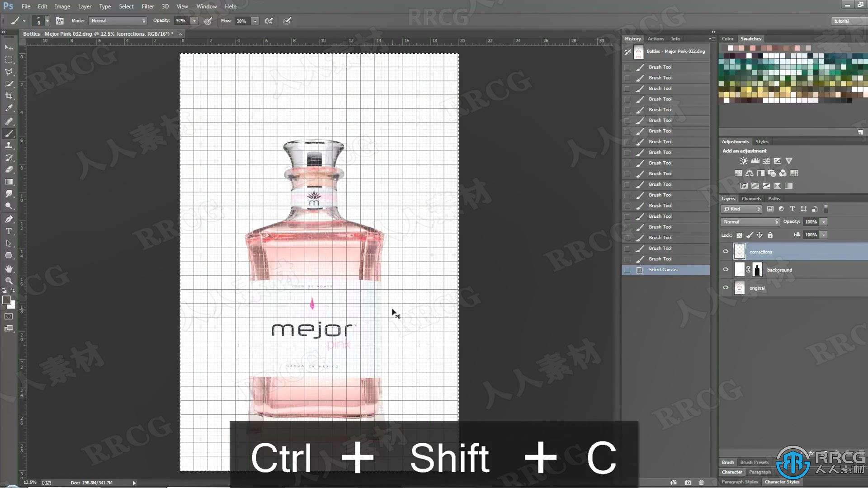Select the Select Canvas history state
This screenshot has height=488, width=868.
pos(666,270)
